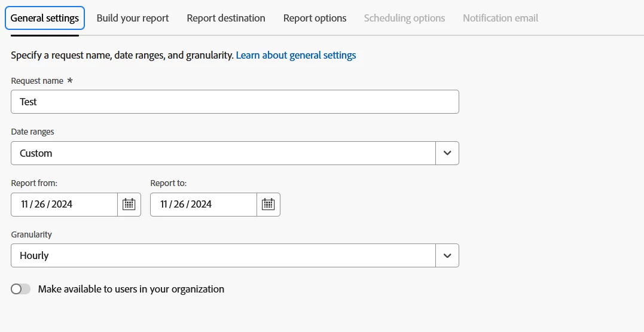
Task: Open the Hourly granularity combo box
Action: [x=223, y=255]
